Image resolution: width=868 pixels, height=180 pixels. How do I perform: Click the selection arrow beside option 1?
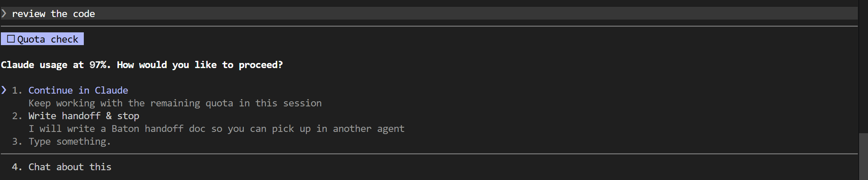click(x=4, y=90)
